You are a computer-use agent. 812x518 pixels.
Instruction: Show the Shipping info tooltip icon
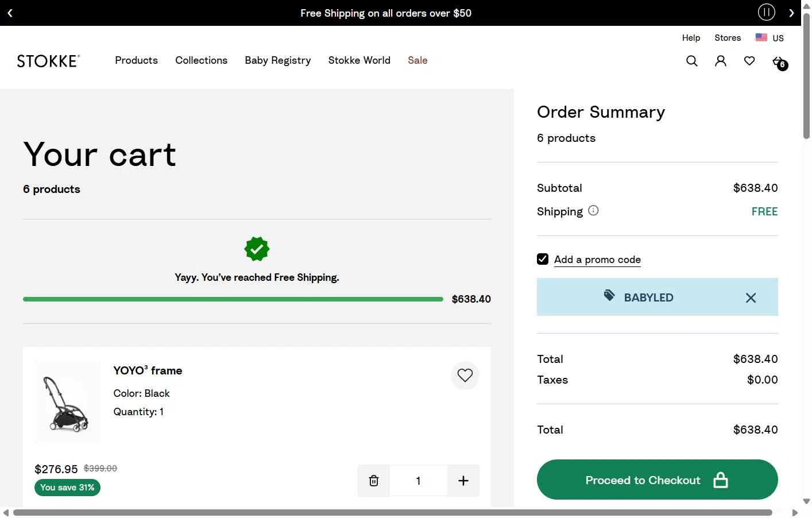click(x=593, y=211)
